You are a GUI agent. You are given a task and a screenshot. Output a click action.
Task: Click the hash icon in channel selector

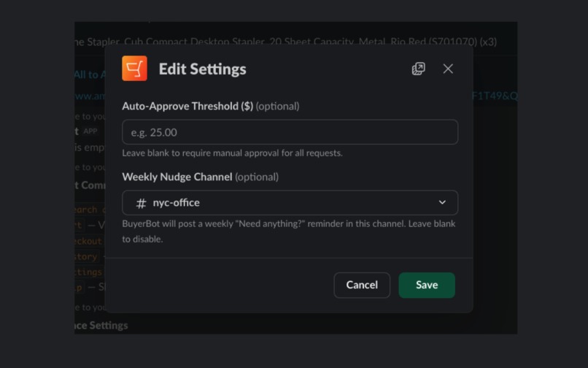(141, 203)
